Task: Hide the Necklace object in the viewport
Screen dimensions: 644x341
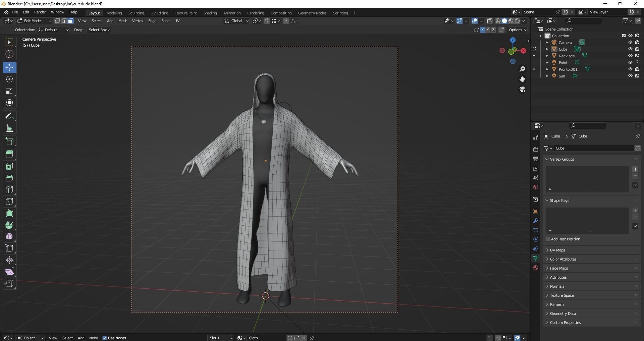Action: click(631, 56)
